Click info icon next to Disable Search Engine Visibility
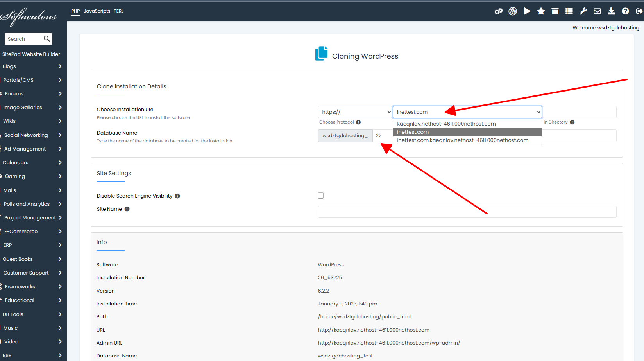Viewport: 644px width, 361px height. point(177,196)
